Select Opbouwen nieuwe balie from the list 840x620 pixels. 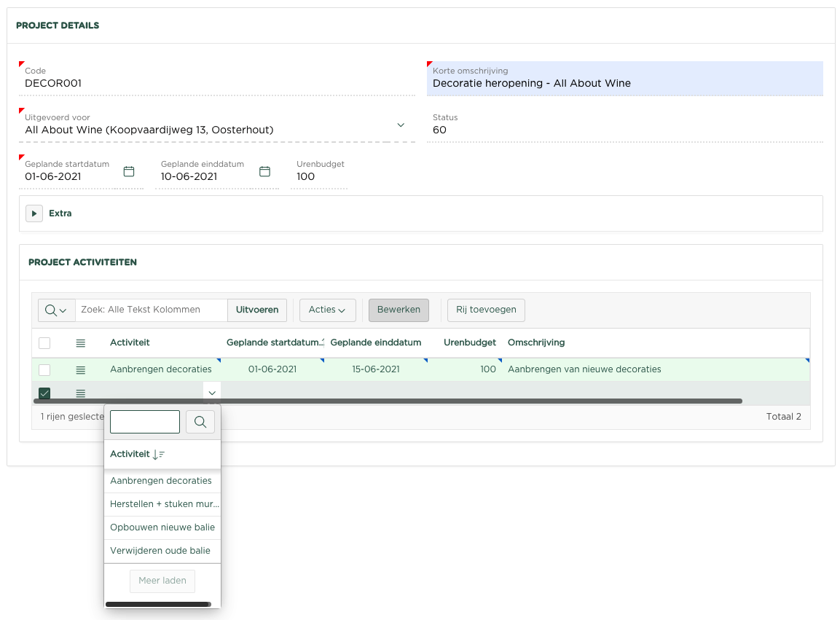[162, 527]
